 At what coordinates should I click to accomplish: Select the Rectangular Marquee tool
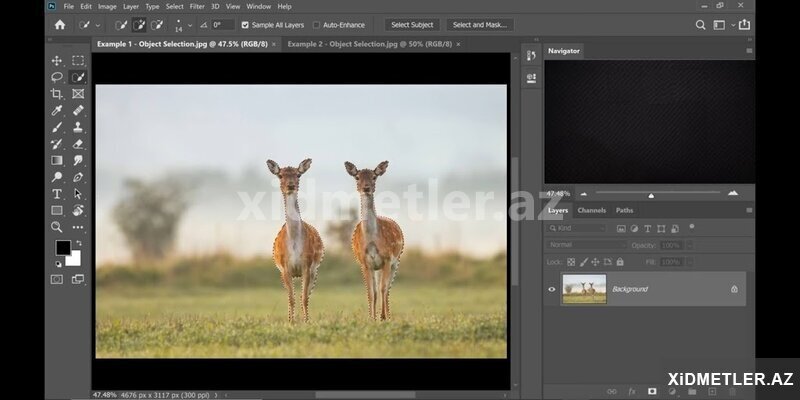click(x=78, y=61)
